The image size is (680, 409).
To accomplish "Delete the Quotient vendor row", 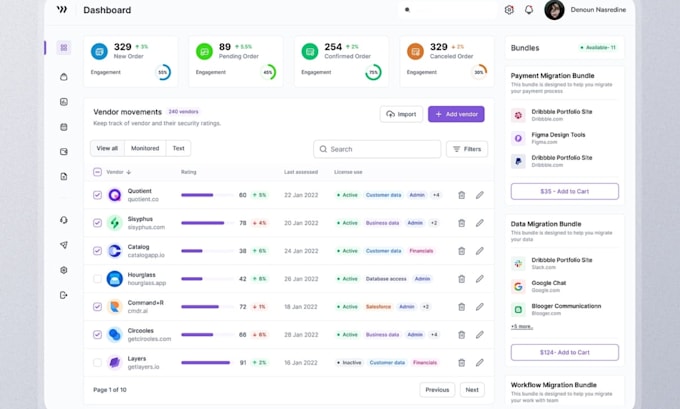I will [x=461, y=195].
